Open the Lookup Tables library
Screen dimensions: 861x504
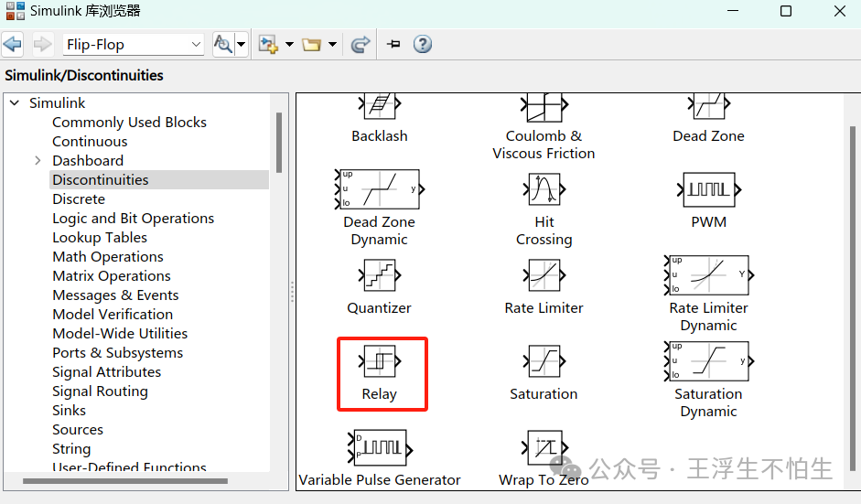click(100, 237)
